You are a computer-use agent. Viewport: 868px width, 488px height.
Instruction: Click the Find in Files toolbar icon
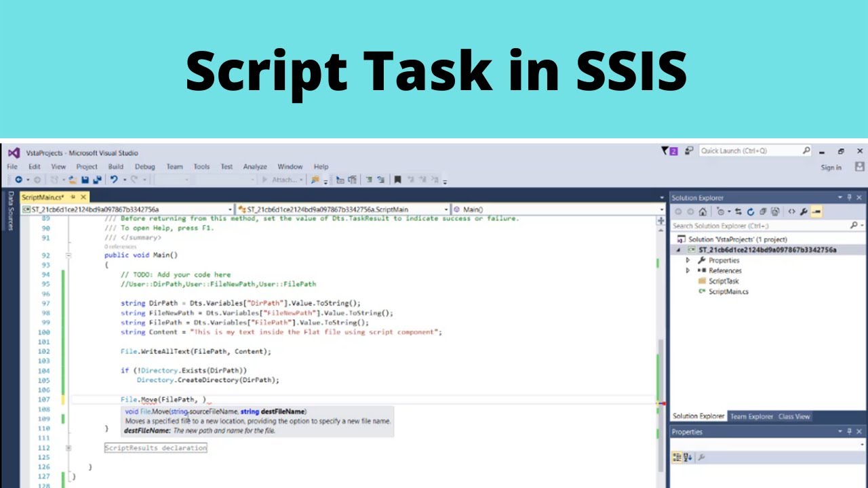(315, 180)
